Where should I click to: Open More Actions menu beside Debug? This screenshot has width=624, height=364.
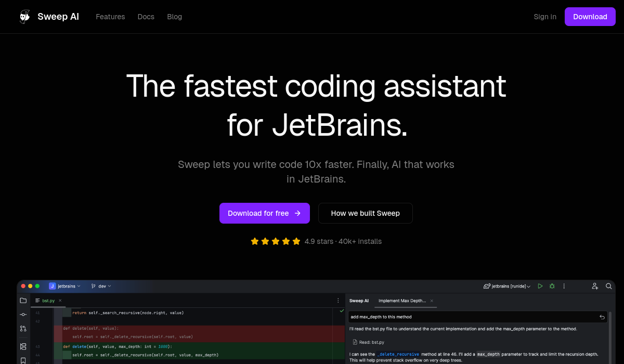(x=563, y=286)
